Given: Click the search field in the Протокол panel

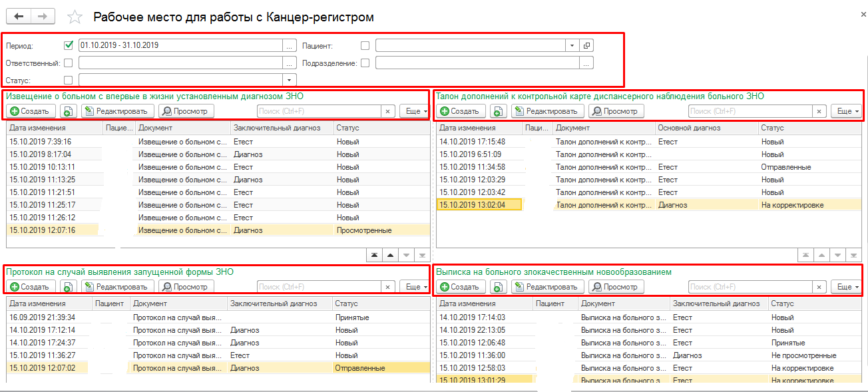Looking at the screenshot, I should (x=319, y=287).
